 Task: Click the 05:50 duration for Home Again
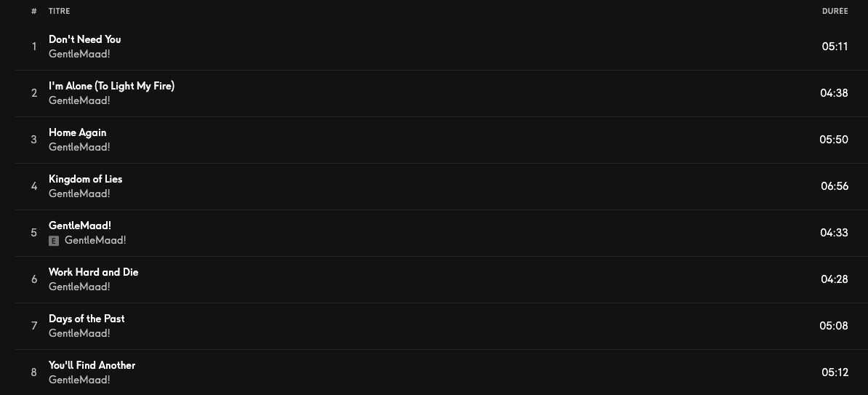[834, 140]
